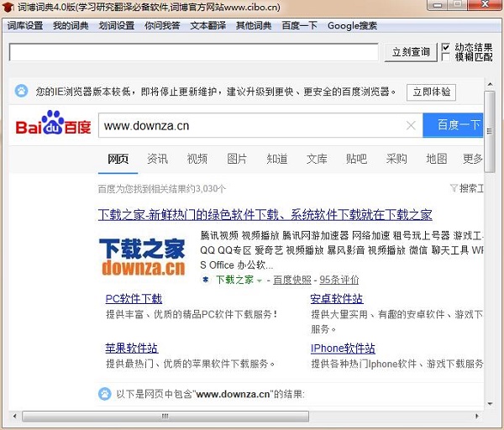
Task: Open the 其他词典 menu
Action: tap(254, 25)
